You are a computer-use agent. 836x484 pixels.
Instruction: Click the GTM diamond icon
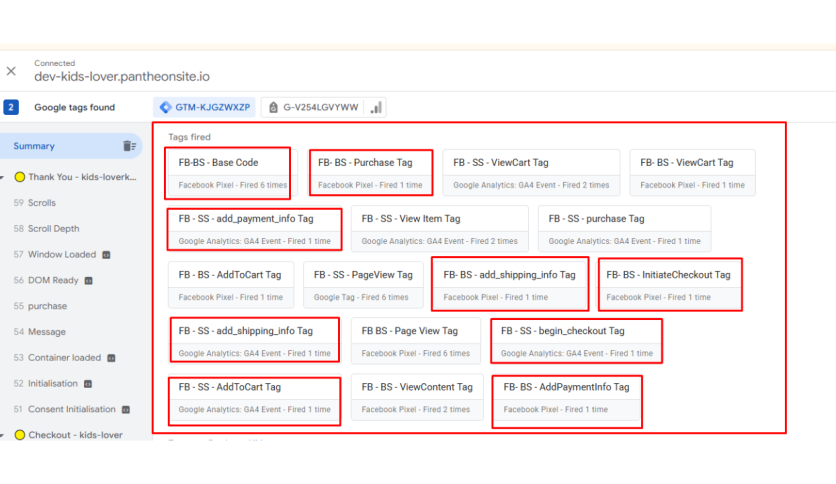(166, 107)
